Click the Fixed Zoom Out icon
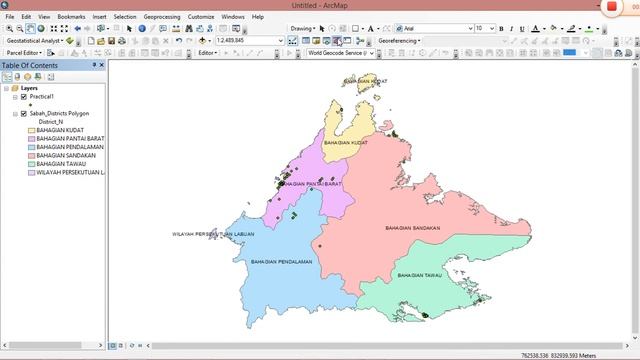The height and width of the screenshot is (360, 640). [64, 29]
